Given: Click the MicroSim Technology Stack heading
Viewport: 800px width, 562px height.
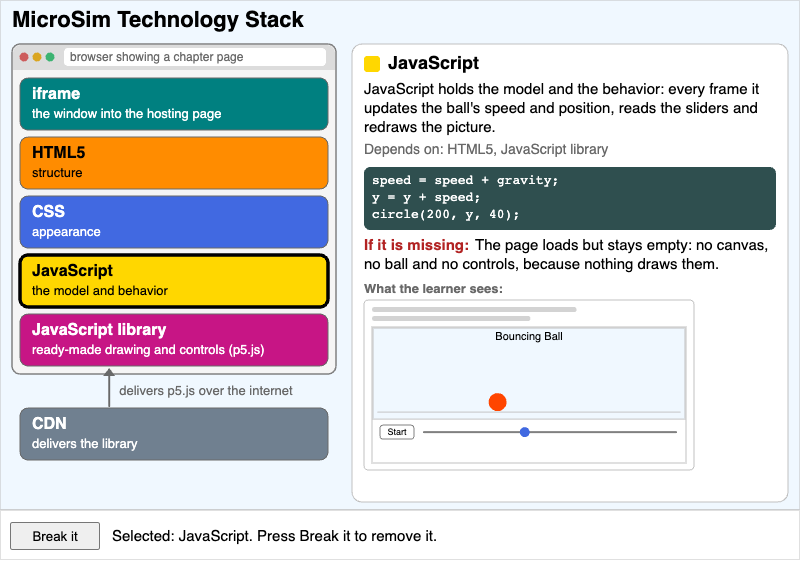Looking at the screenshot, I should coord(158,20).
